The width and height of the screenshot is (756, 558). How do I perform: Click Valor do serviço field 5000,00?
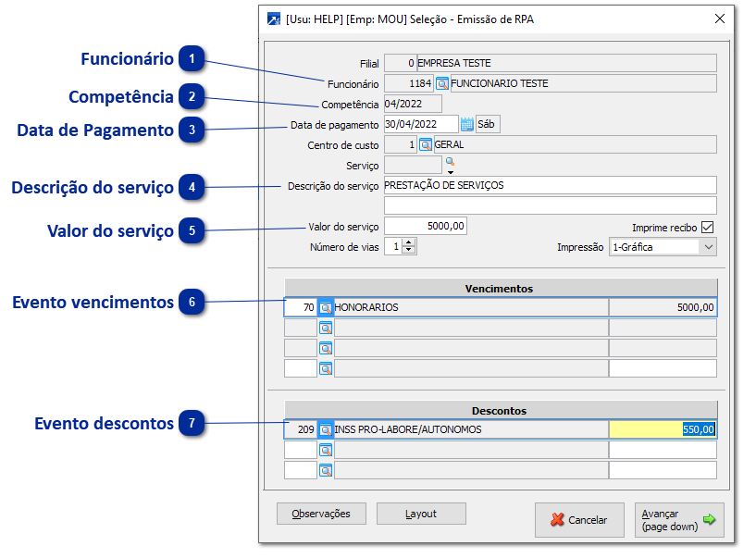(x=426, y=226)
